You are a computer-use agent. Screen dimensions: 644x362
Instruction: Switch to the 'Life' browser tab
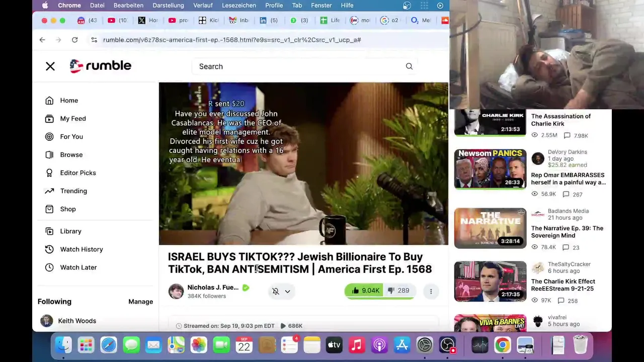[x=330, y=20]
